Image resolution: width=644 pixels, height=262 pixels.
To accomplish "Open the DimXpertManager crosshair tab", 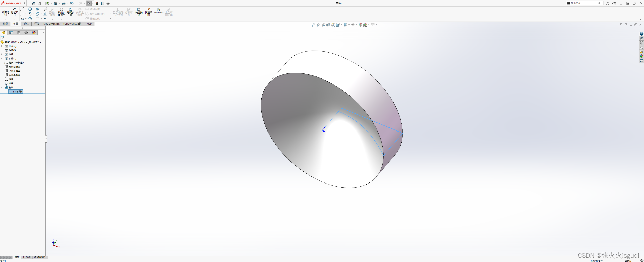I will (26, 33).
